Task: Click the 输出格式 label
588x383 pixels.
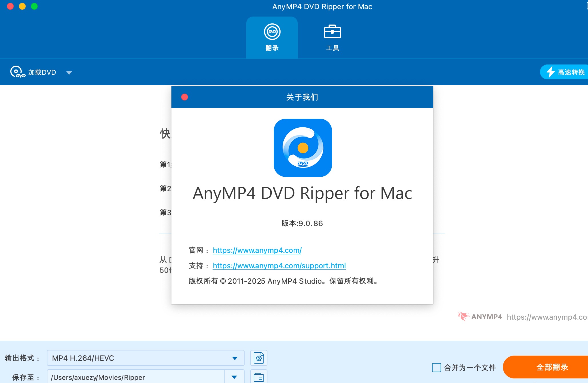Action: pos(22,358)
